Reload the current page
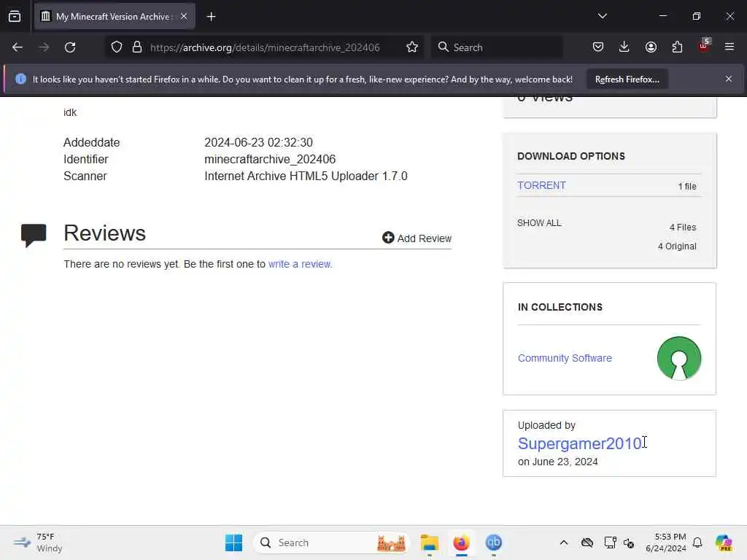747x560 pixels. pos(70,47)
